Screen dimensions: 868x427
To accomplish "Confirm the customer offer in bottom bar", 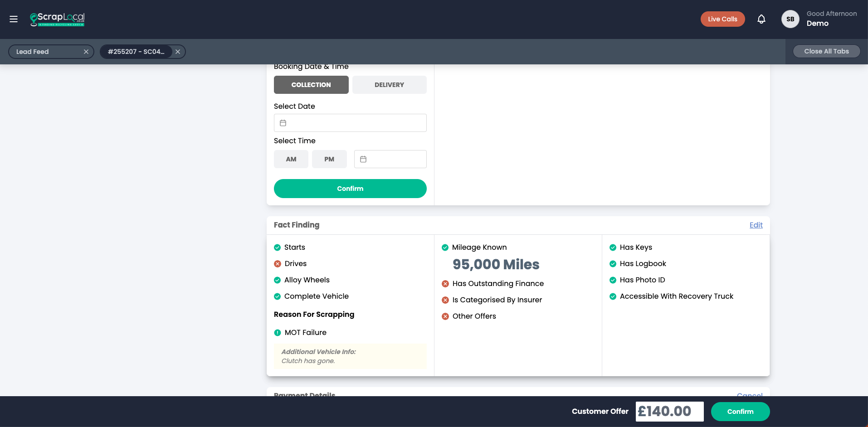I will [740, 412].
